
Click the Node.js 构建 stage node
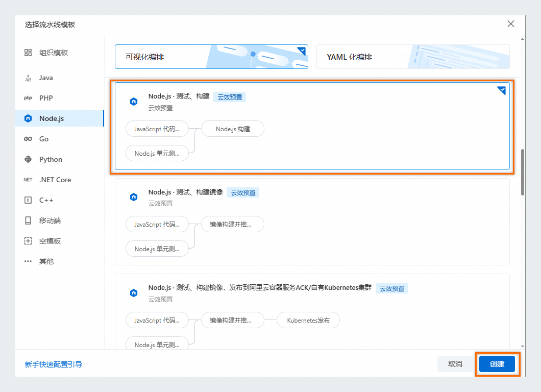coord(233,129)
